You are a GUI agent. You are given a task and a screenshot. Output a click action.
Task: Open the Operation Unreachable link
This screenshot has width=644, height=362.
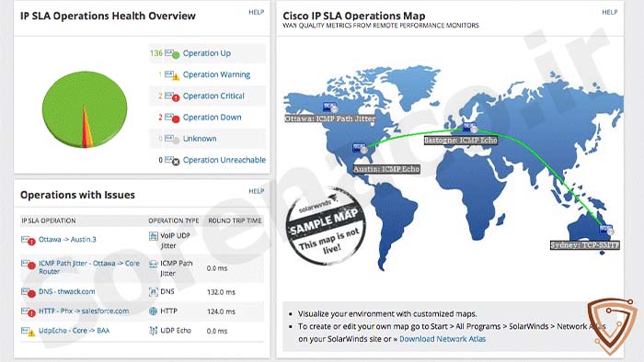(224, 160)
